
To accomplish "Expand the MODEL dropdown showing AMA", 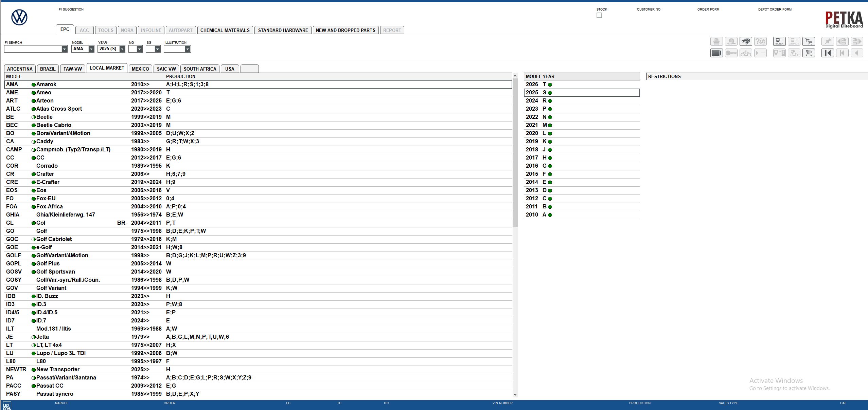I will pos(91,49).
